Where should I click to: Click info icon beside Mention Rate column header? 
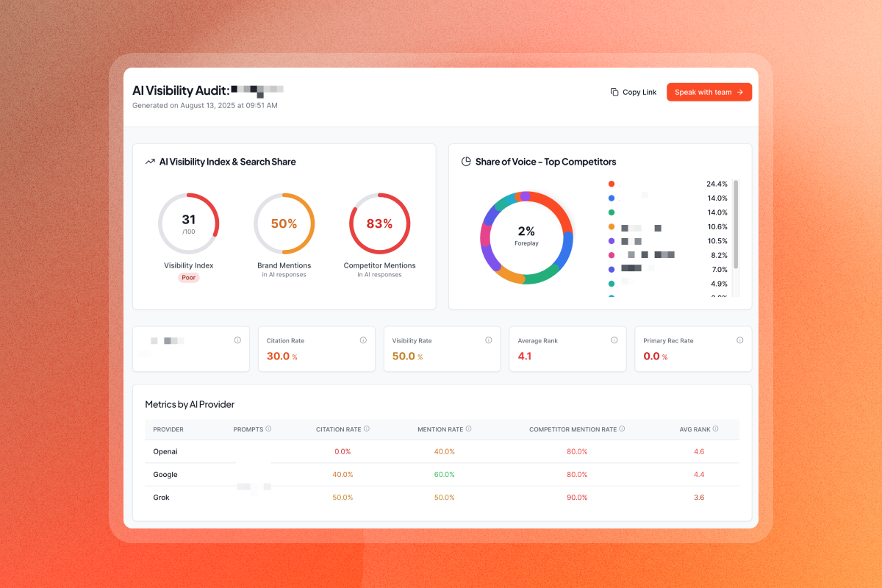[x=468, y=429]
